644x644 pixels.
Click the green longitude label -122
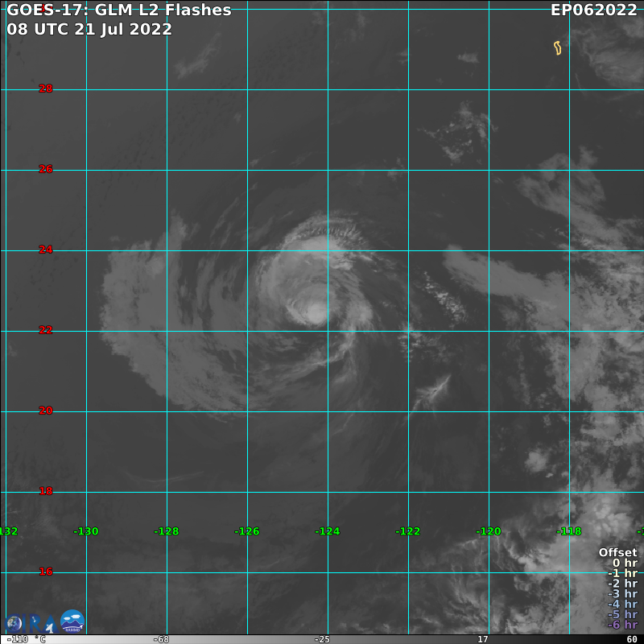tap(408, 531)
